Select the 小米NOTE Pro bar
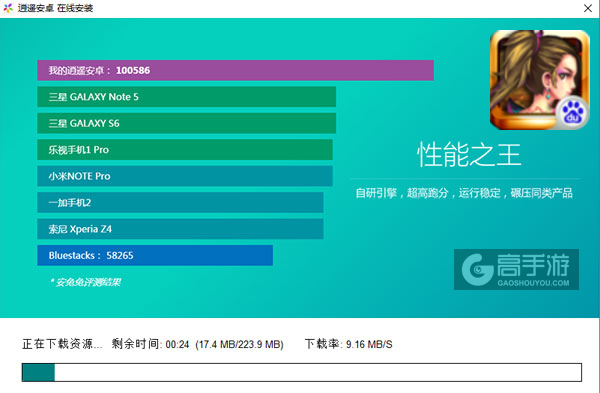 [x=185, y=176]
